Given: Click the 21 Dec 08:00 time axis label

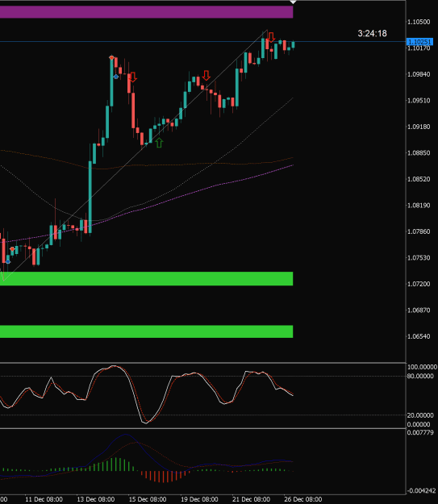Looking at the screenshot, I should [251, 499].
